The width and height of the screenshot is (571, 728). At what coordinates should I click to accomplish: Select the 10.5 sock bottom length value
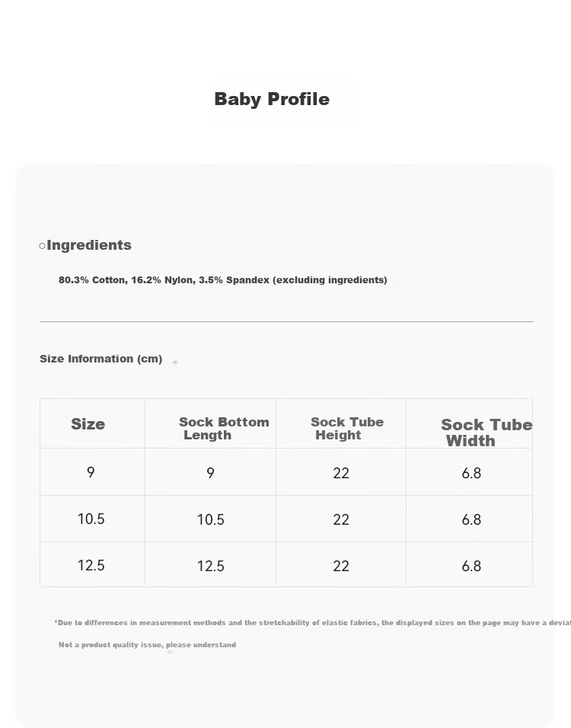[x=211, y=519]
